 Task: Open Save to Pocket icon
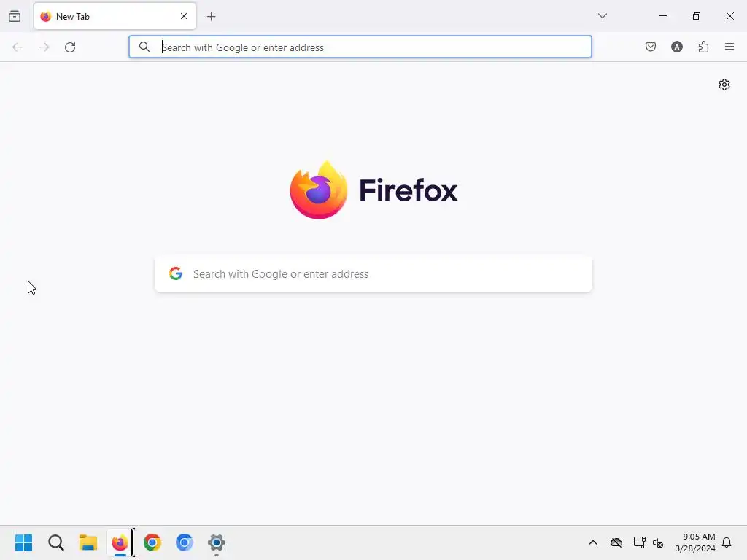tap(650, 47)
